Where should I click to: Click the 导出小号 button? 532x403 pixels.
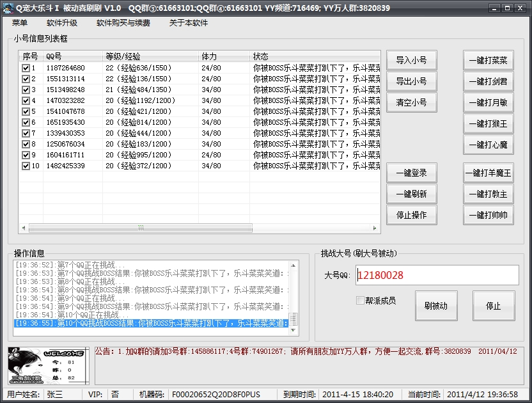coord(411,81)
